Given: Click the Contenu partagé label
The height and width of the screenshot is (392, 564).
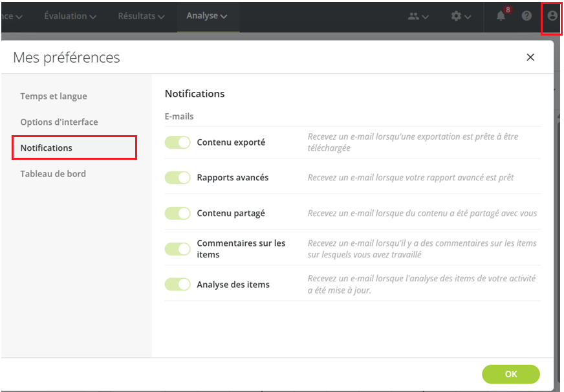Looking at the screenshot, I should tap(231, 213).
